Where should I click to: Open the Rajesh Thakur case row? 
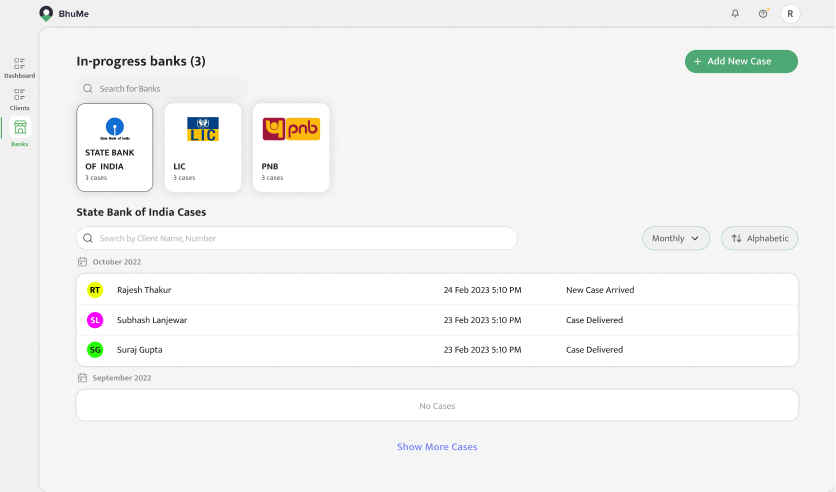click(x=437, y=290)
